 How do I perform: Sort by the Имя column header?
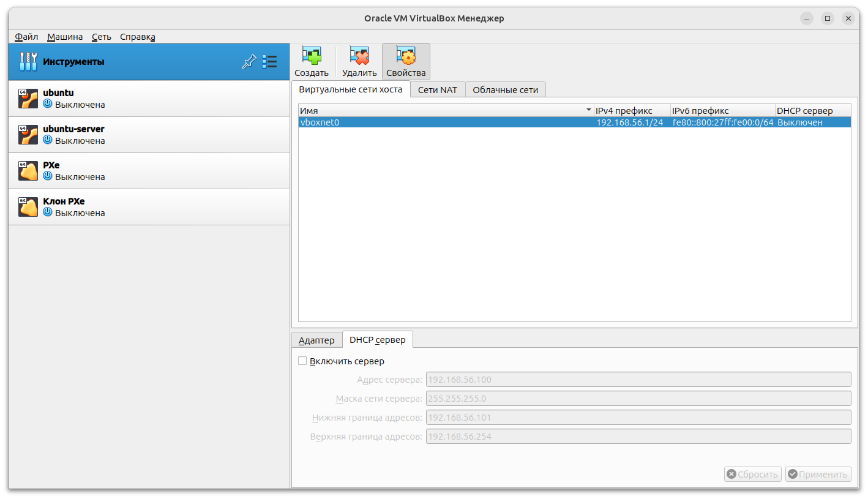[x=446, y=111]
